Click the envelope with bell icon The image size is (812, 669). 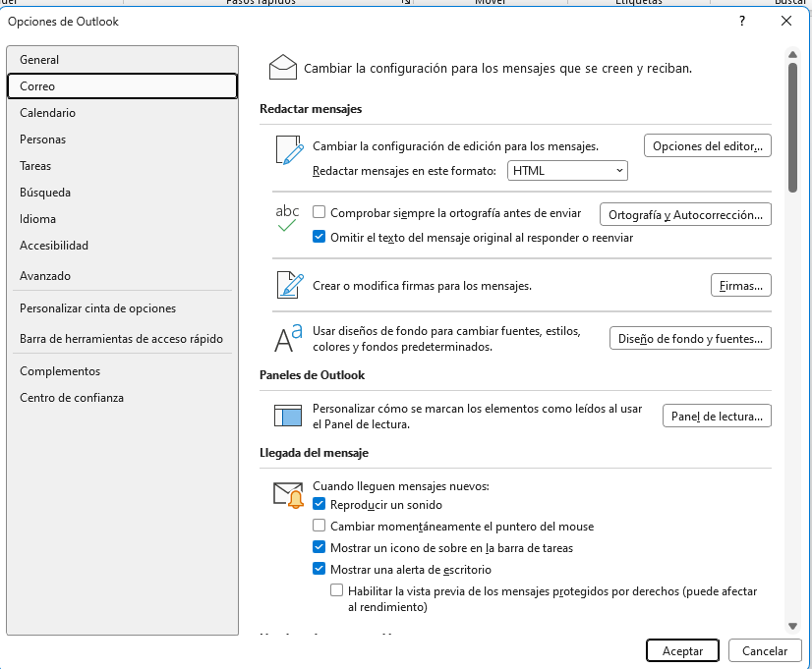[x=288, y=495]
